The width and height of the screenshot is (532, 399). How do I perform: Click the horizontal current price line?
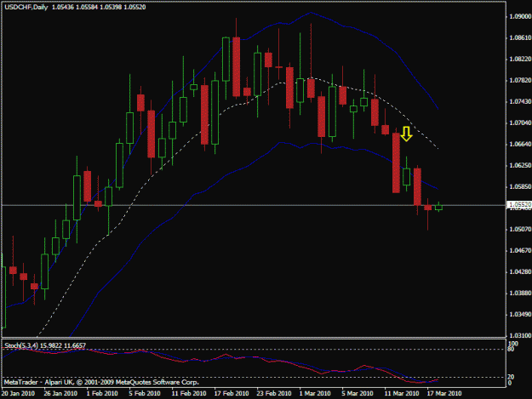click(254, 205)
